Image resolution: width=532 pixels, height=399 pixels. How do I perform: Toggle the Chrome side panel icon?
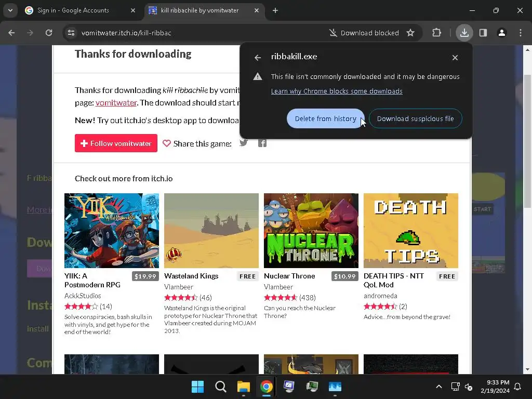[483, 33]
